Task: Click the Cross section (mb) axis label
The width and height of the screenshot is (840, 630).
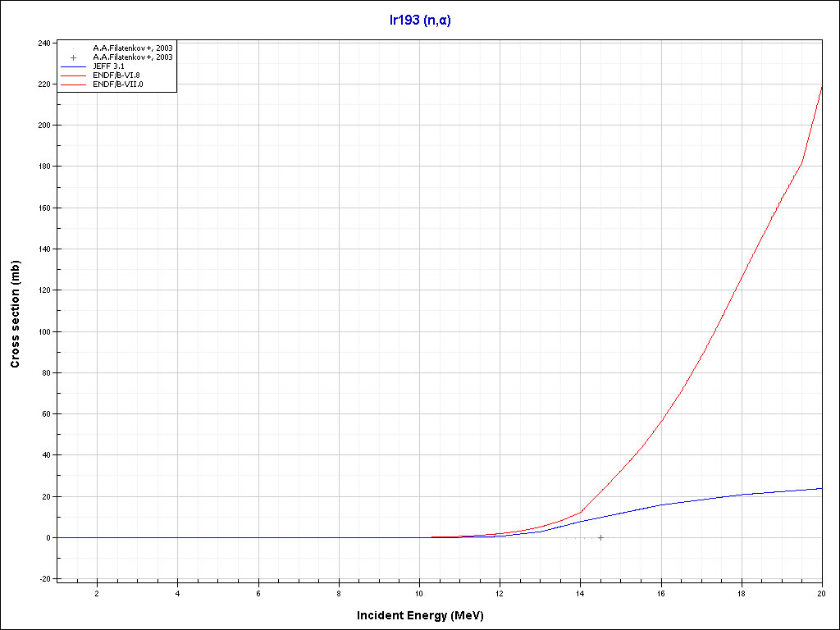Action: (x=15, y=314)
